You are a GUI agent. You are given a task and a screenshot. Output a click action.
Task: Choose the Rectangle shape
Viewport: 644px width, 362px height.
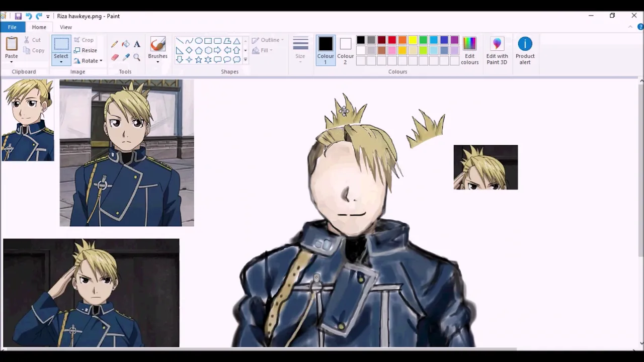tap(208, 41)
